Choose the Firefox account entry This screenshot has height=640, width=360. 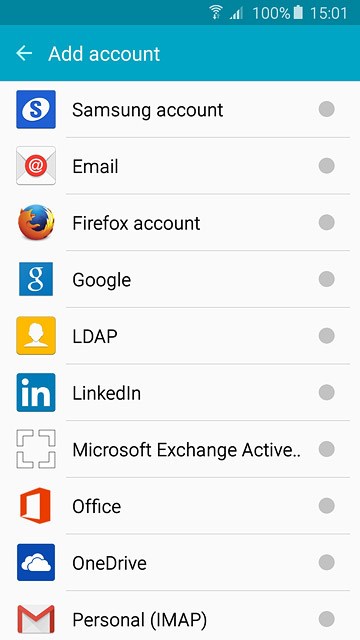(x=180, y=222)
